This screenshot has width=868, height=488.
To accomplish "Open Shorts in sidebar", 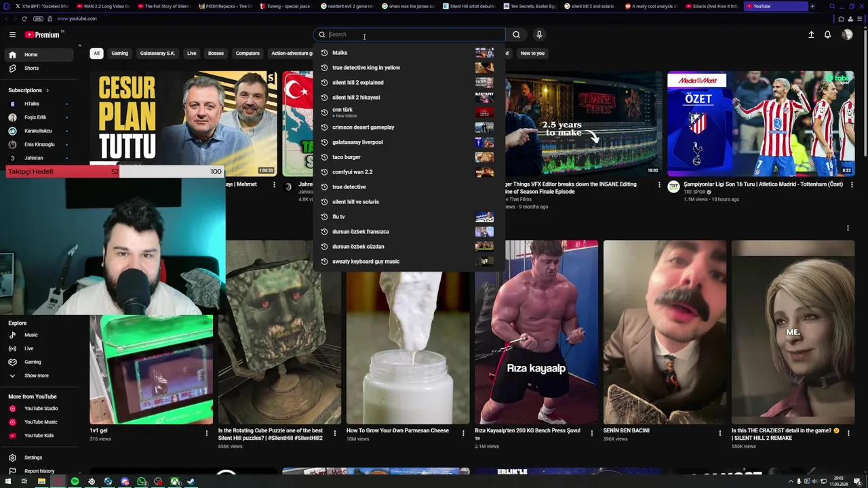I will pyautogui.click(x=38, y=68).
